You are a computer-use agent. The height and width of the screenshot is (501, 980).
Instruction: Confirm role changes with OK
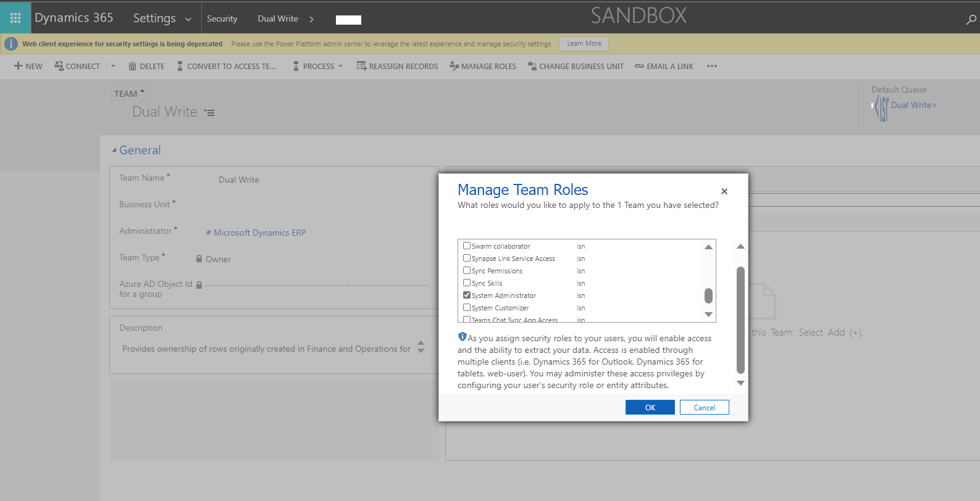pos(650,407)
